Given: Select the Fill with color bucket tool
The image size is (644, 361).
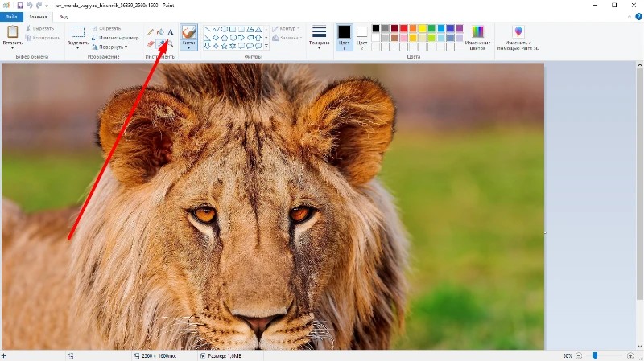Looking at the screenshot, I should pyautogui.click(x=160, y=32).
